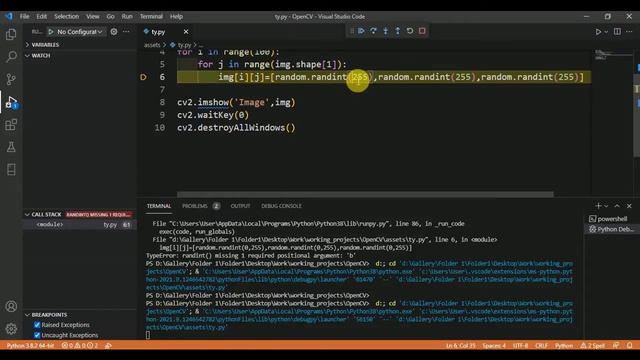This screenshot has width=640, height=360.
Task: Open the notebook view icon in activity bar
Action: [11, 169]
